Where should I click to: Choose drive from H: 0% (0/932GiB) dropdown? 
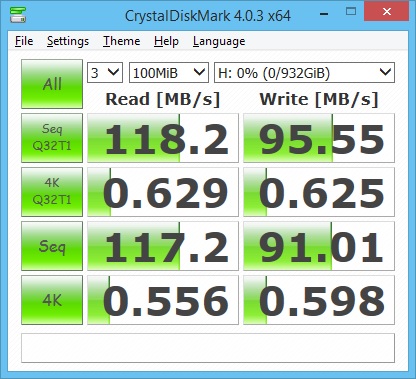click(x=304, y=72)
